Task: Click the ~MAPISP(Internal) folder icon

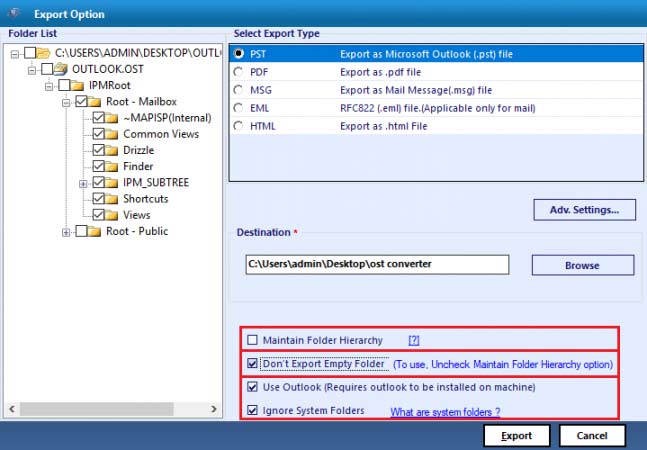Action: click(x=111, y=118)
